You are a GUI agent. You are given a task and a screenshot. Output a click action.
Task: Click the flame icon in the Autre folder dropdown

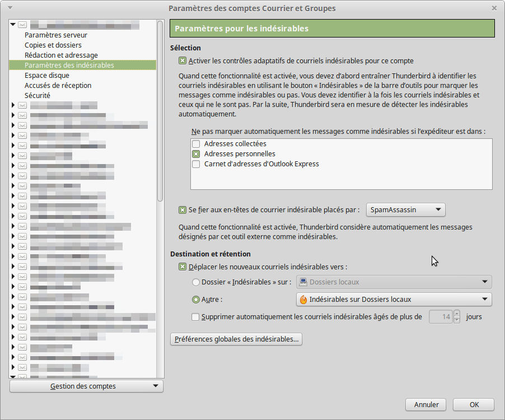click(303, 300)
